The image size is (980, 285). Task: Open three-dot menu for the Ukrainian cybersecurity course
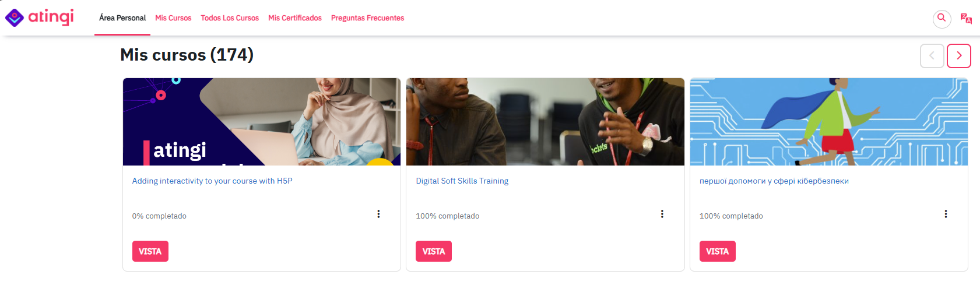click(946, 214)
